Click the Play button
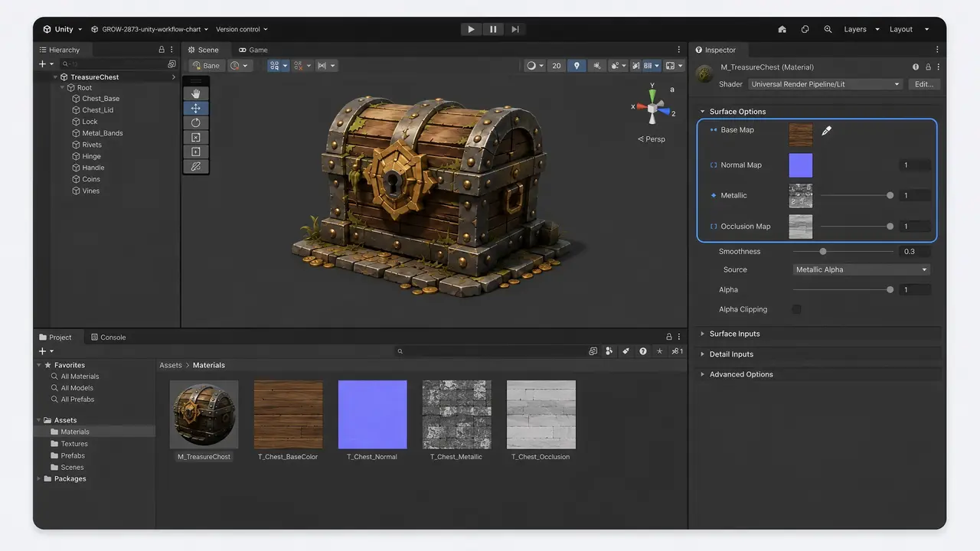The image size is (980, 551). [471, 29]
